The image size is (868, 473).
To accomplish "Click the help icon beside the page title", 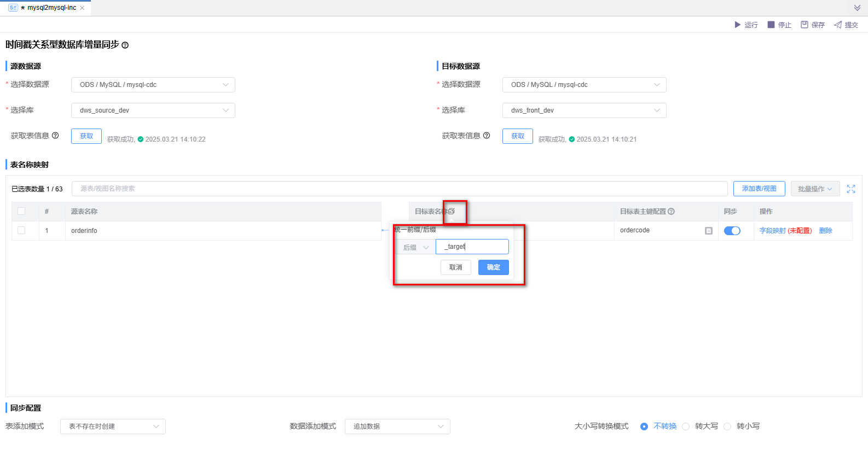I will pyautogui.click(x=125, y=45).
